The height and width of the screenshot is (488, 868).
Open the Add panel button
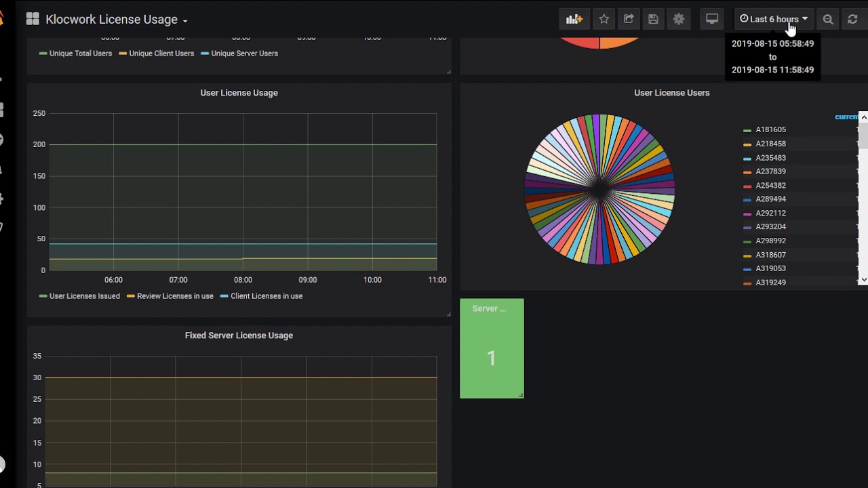[574, 19]
